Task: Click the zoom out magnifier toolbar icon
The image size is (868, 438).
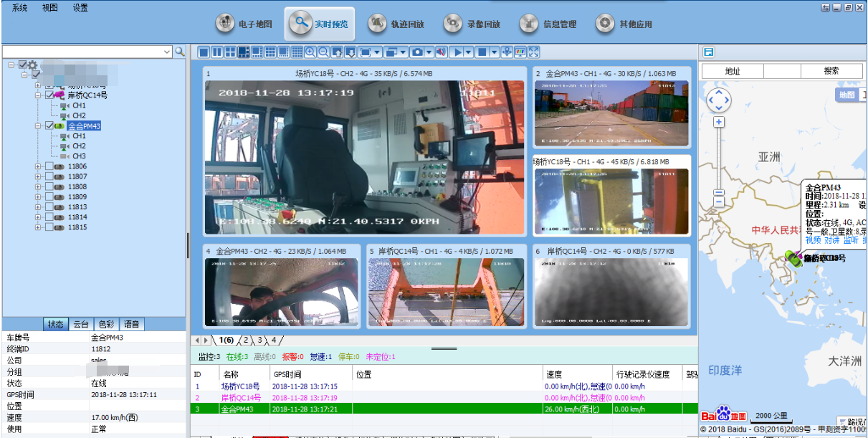Action: point(323,52)
